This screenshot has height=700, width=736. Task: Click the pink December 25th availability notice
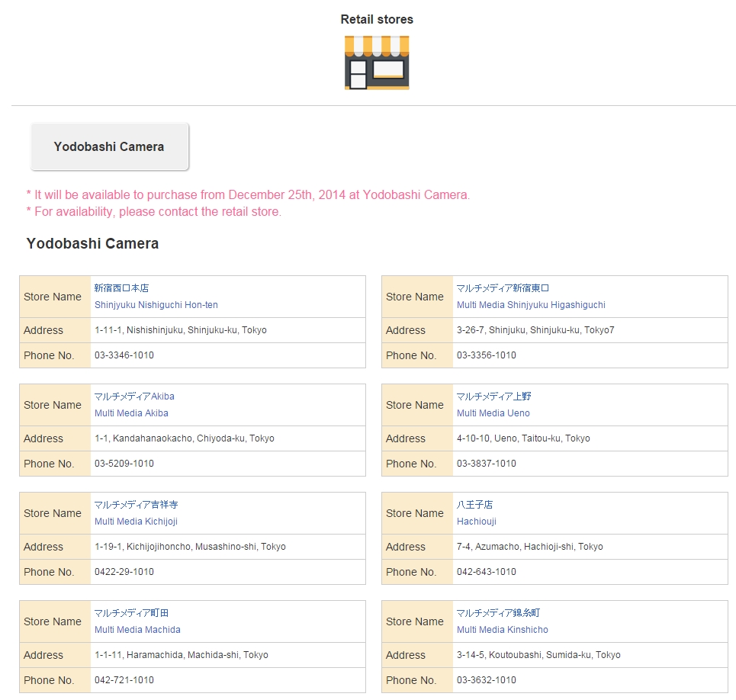[248, 195]
